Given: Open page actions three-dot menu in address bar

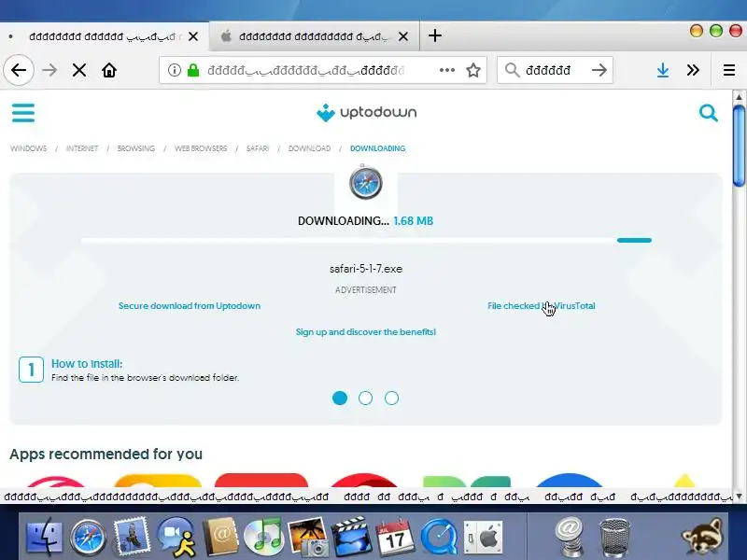Looking at the screenshot, I should pos(447,71).
